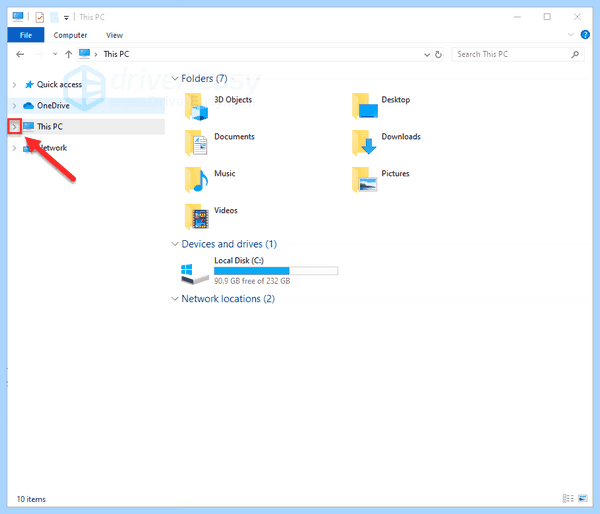Click the Properties quick access toolbar icon
600x514 pixels.
[39, 17]
